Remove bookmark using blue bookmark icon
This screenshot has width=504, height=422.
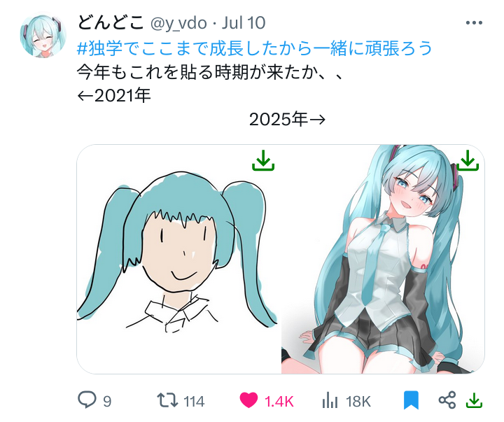(x=411, y=400)
